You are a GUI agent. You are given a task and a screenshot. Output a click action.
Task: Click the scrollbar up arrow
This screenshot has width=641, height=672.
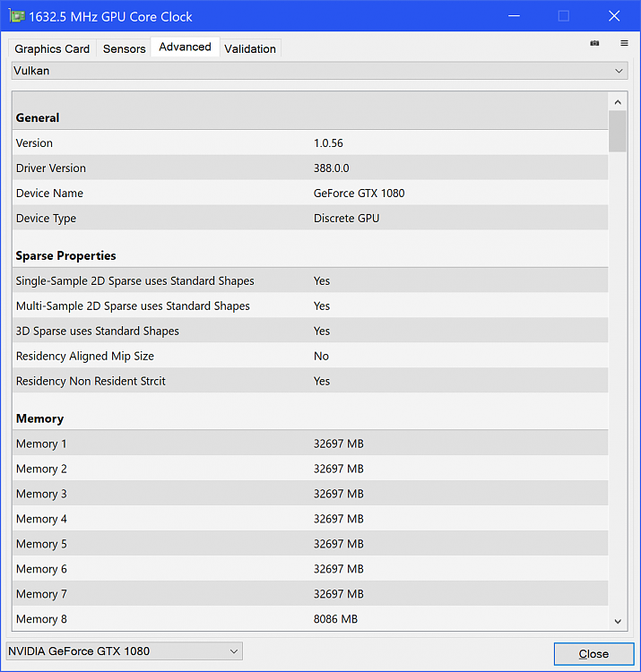tap(618, 102)
